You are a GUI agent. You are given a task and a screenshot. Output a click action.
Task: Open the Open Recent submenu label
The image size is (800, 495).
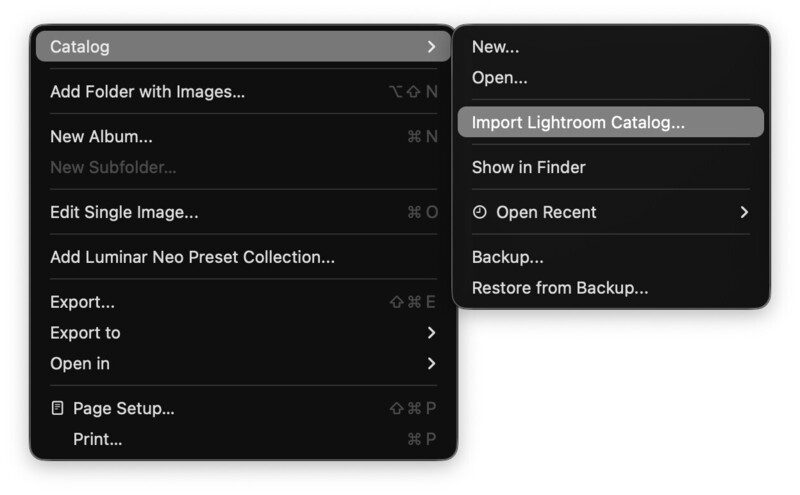[x=546, y=212]
